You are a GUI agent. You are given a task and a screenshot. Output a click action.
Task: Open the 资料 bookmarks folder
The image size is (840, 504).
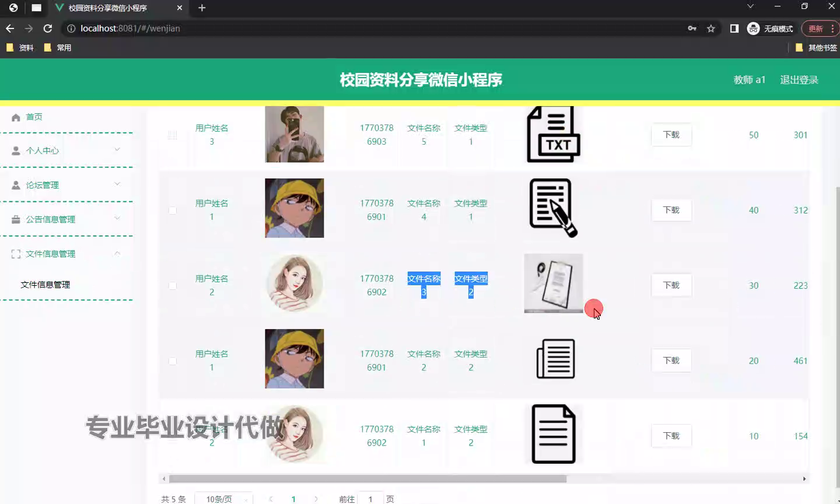pyautogui.click(x=20, y=48)
